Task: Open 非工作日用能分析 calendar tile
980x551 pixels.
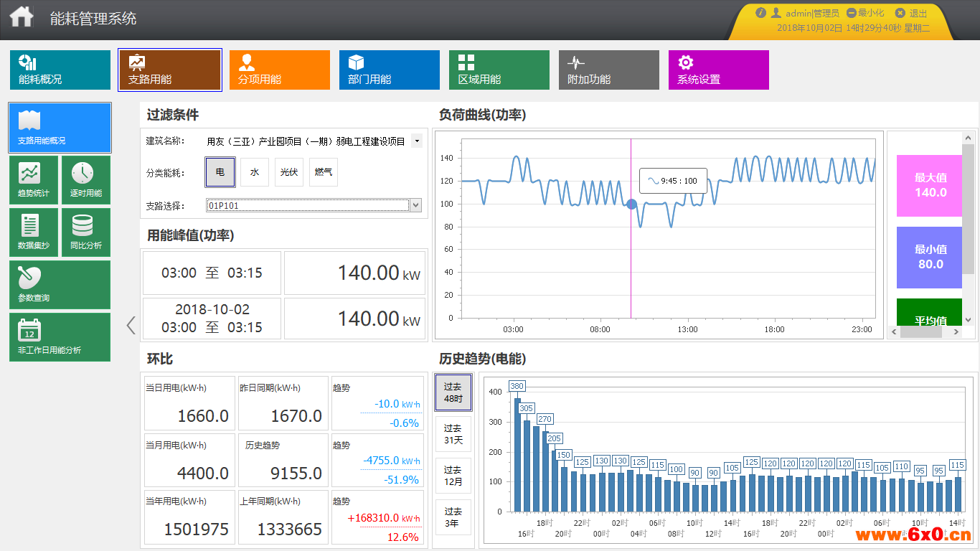Action: (60, 337)
